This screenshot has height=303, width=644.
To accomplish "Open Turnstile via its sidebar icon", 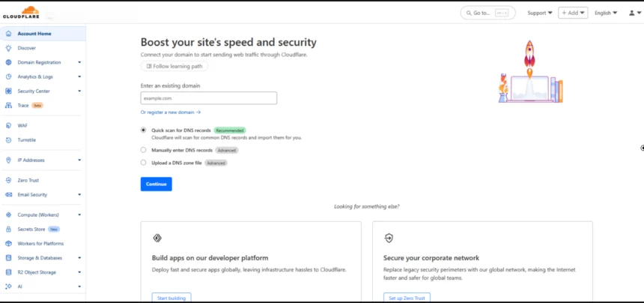I will click(x=8, y=140).
